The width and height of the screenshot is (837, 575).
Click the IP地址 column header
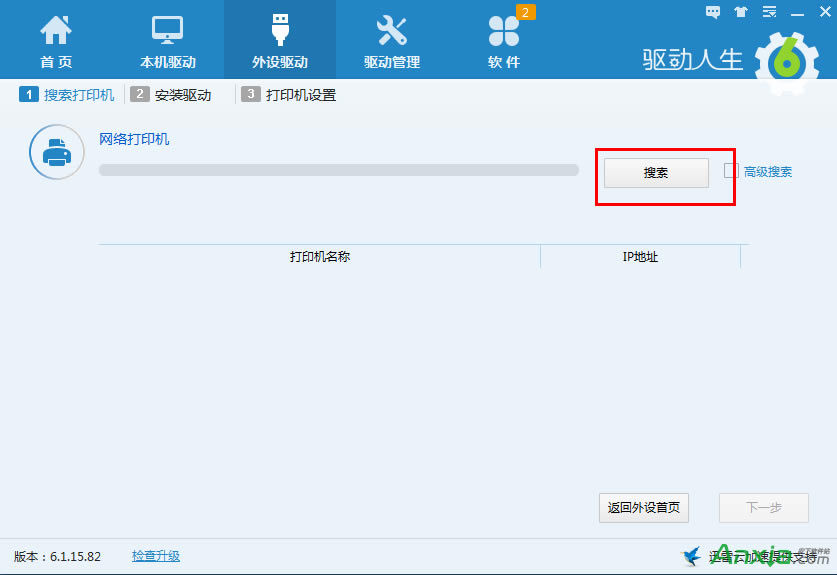tap(640, 257)
